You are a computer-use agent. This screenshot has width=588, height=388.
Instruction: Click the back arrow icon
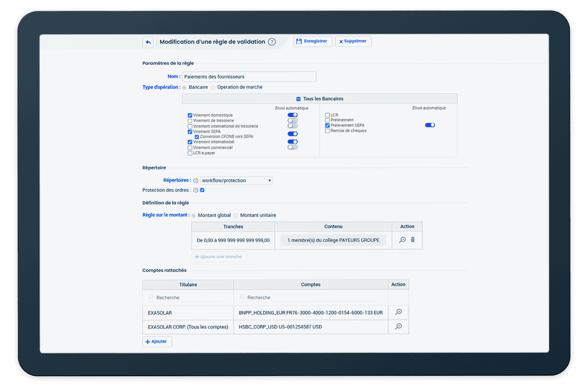tap(148, 42)
